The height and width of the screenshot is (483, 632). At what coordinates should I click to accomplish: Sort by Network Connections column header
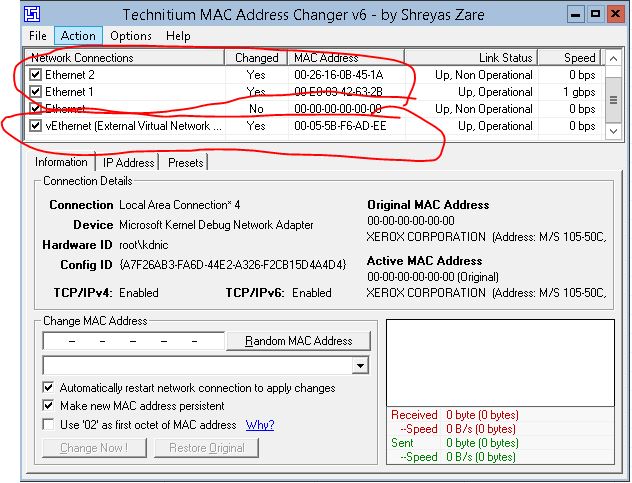pyautogui.click(x=125, y=58)
